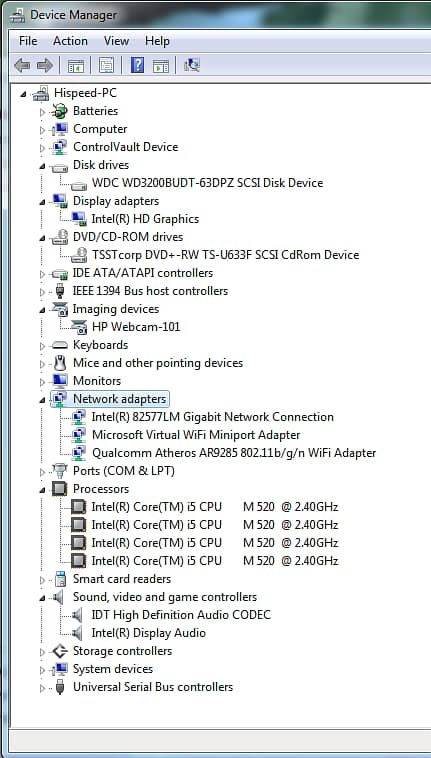Open the Action menu
This screenshot has width=431, height=758.
pyautogui.click(x=70, y=41)
